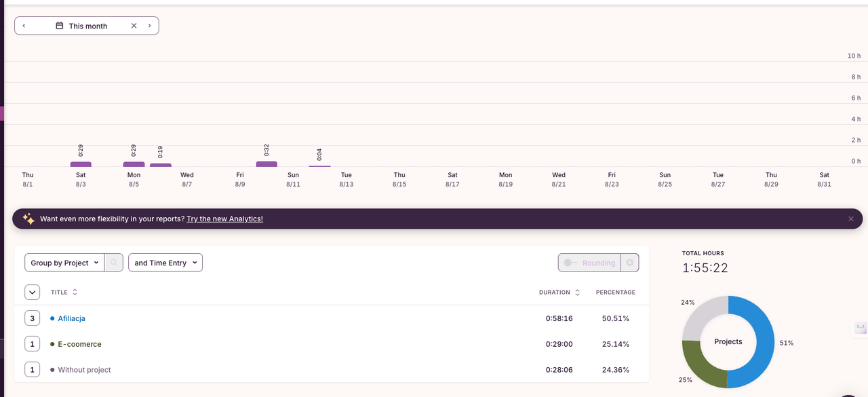
Task: Click the total hours value 1:55:22
Action: [705, 268]
